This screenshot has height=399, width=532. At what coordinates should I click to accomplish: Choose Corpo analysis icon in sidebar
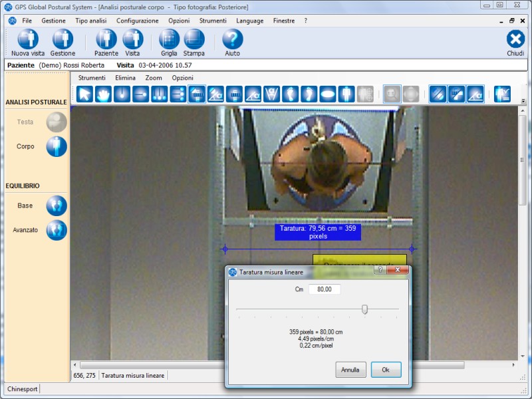pyautogui.click(x=57, y=146)
